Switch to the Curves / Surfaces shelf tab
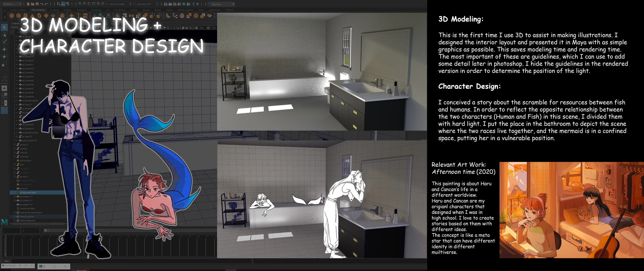The image size is (644, 271). (18, 10)
